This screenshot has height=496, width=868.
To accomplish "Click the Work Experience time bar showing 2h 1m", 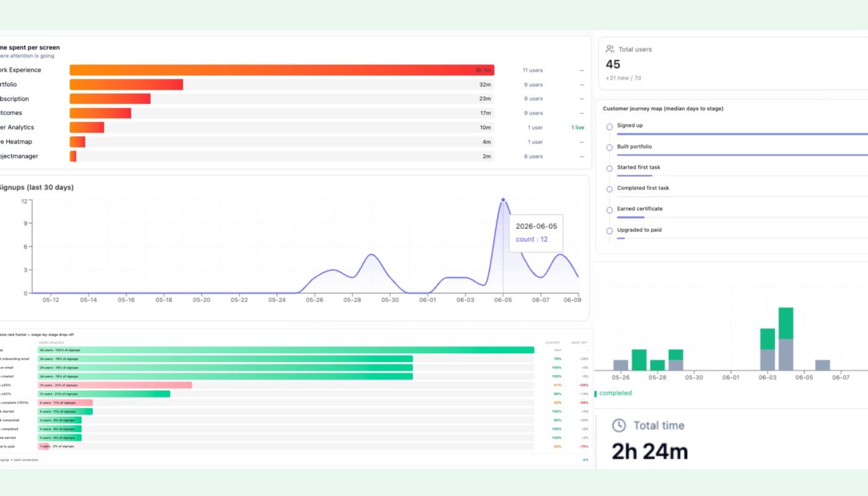I will point(281,70).
